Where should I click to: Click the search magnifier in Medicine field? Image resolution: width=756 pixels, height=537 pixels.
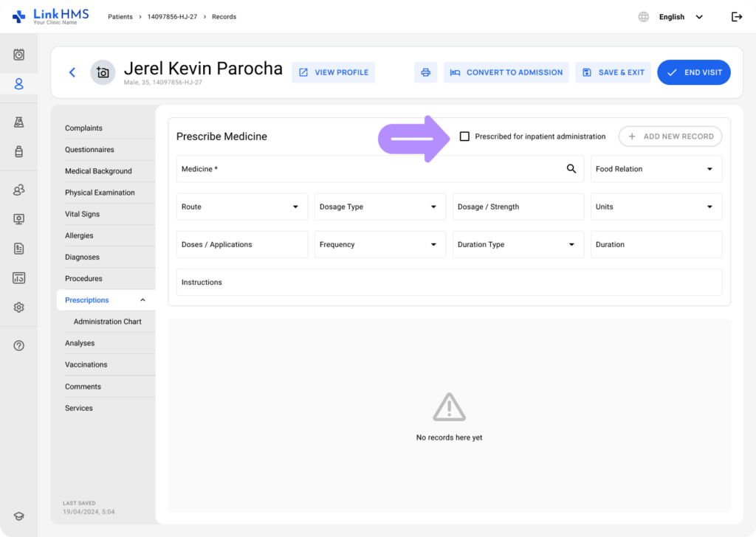tap(571, 169)
